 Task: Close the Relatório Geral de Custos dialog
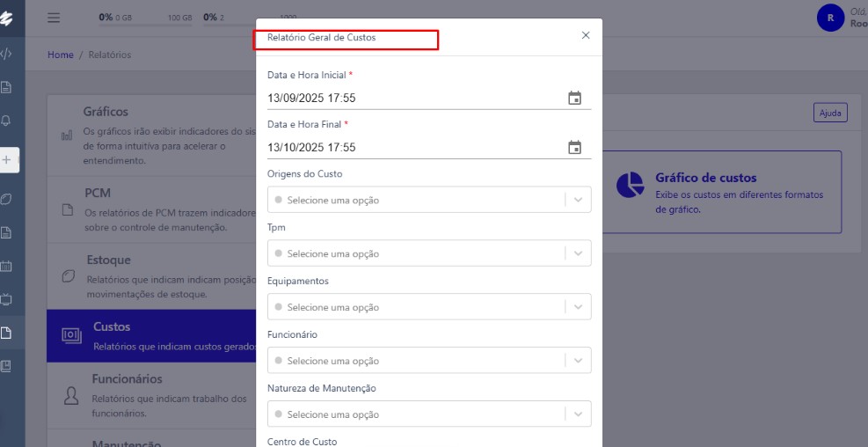pos(586,35)
